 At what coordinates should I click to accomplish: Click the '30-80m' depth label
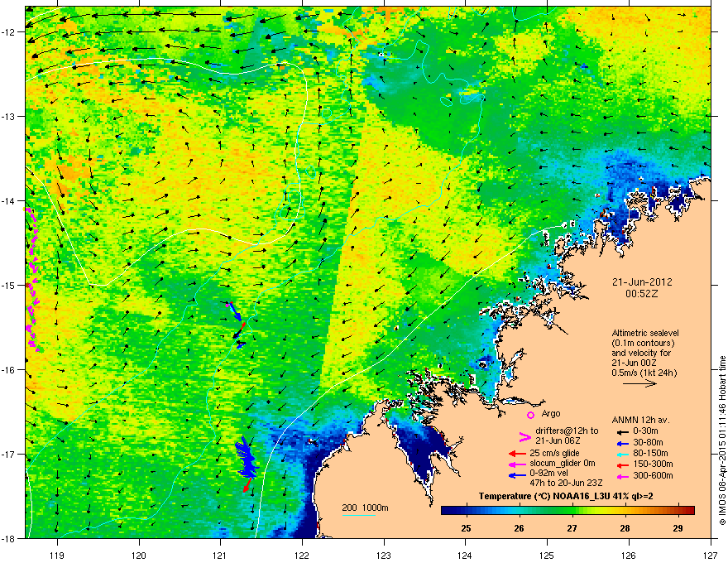pyautogui.click(x=648, y=443)
